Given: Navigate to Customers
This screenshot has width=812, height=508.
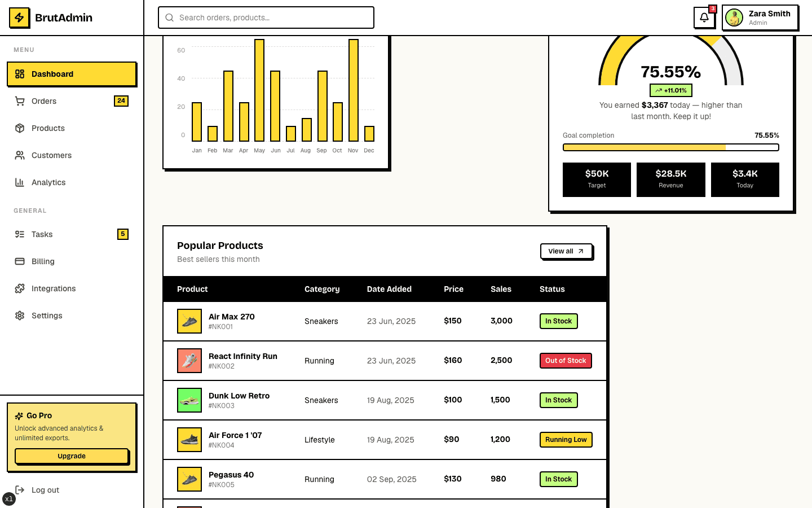Looking at the screenshot, I should point(72,155).
